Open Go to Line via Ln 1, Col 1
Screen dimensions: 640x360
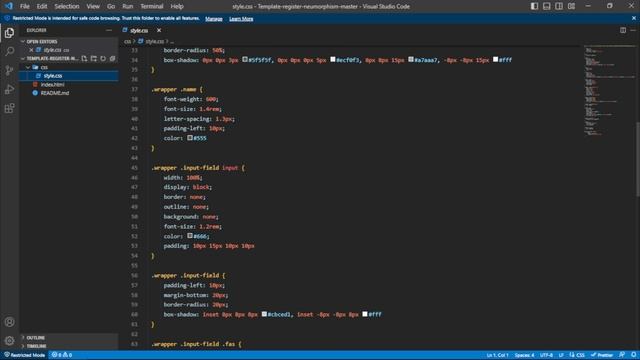[497, 355]
